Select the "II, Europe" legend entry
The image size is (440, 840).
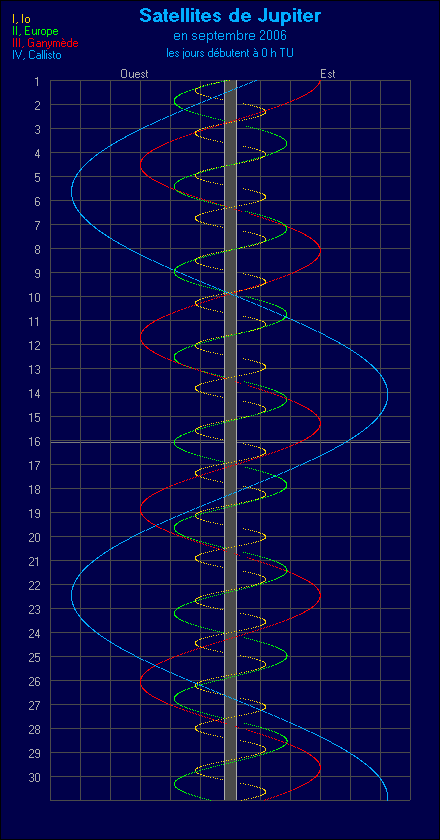(35, 31)
